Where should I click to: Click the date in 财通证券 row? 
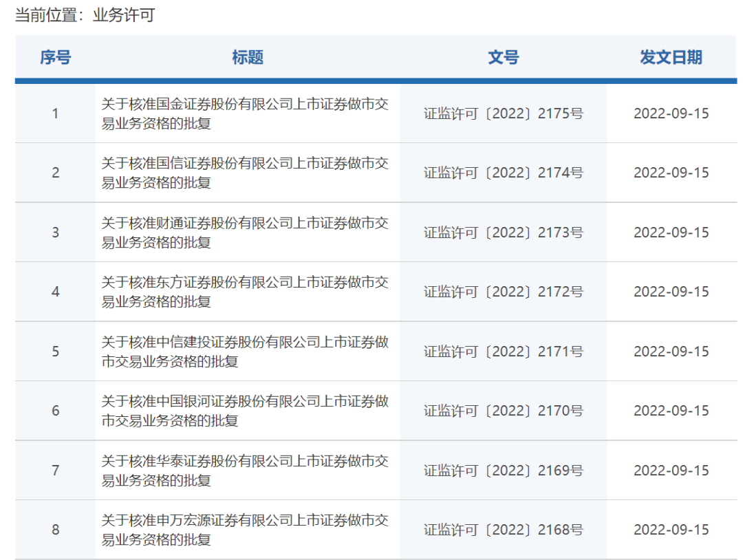[671, 233]
